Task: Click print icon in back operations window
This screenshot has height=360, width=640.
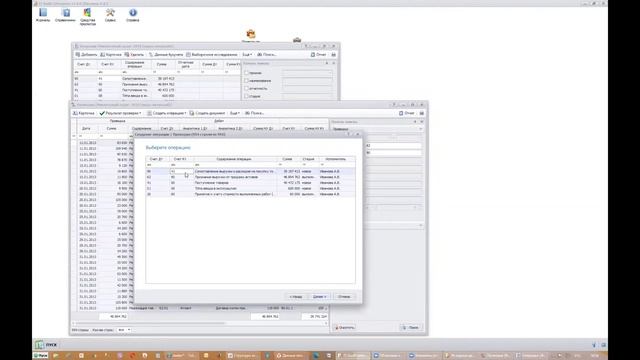Action: pos(333,54)
